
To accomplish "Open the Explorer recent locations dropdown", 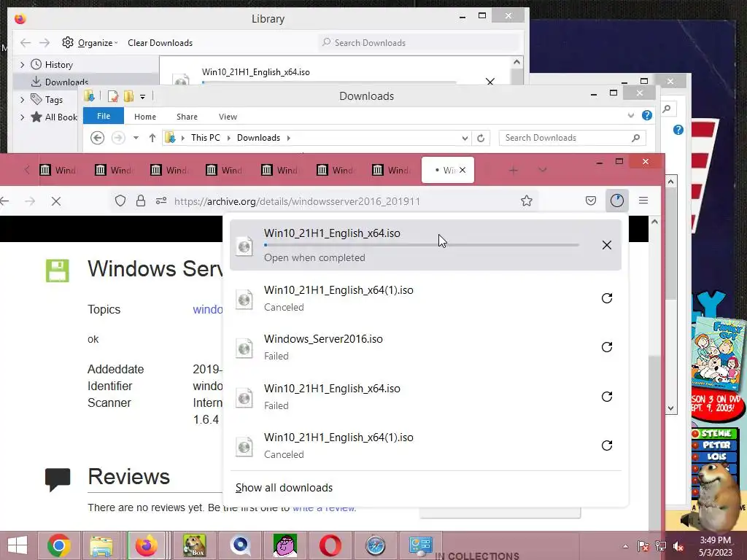I will pyautogui.click(x=136, y=138).
